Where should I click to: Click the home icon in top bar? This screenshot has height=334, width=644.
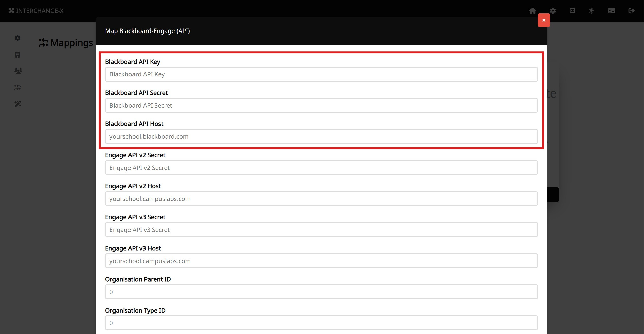[533, 11]
